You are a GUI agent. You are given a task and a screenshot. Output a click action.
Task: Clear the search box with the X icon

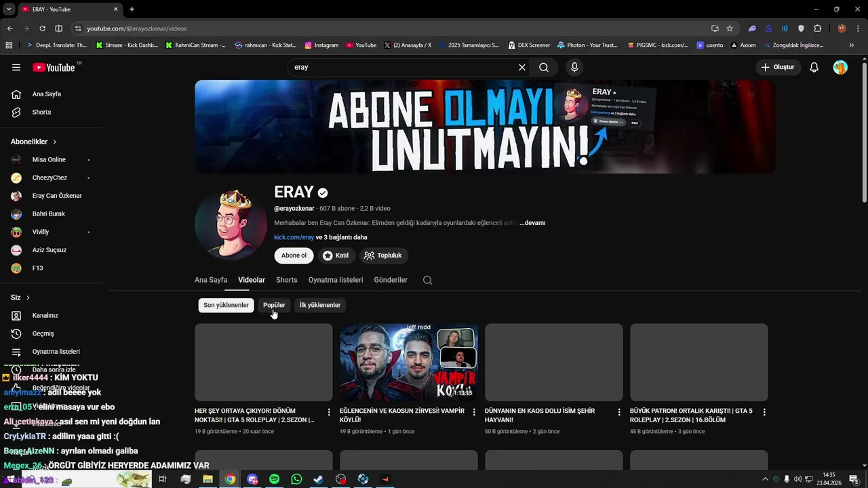pos(522,67)
